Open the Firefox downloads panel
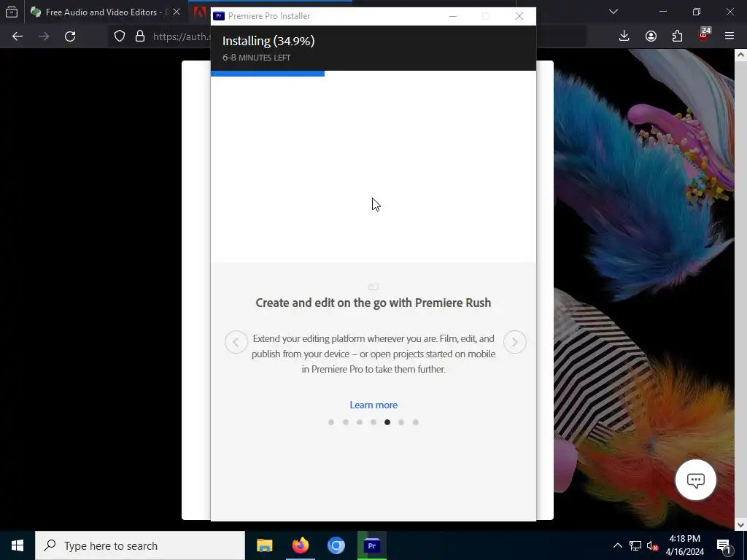This screenshot has height=560, width=747. pos(624,36)
